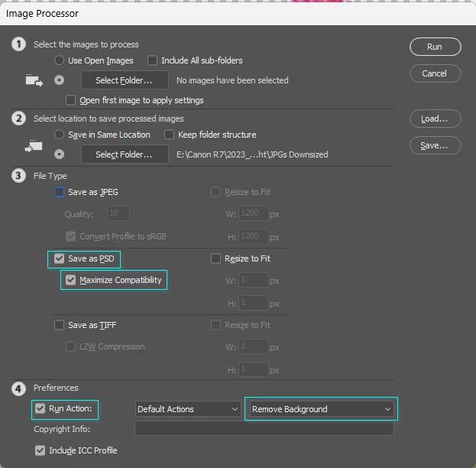
Task: Uncheck Maximize Compatibility checkbox
Action: click(70, 280)
